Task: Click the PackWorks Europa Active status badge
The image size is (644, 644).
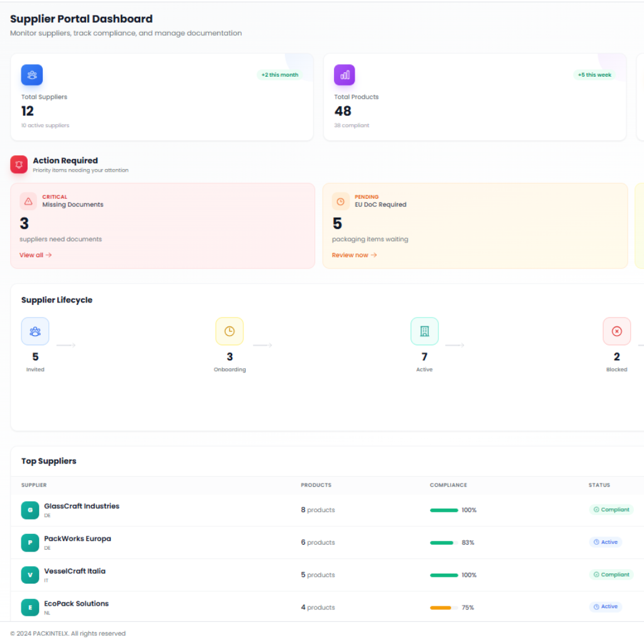Action: point(606,542)
